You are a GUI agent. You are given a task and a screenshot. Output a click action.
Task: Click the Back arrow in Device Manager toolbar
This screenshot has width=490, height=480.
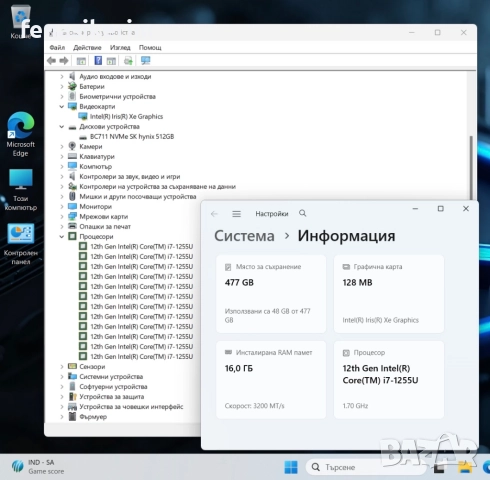[51, 61]
